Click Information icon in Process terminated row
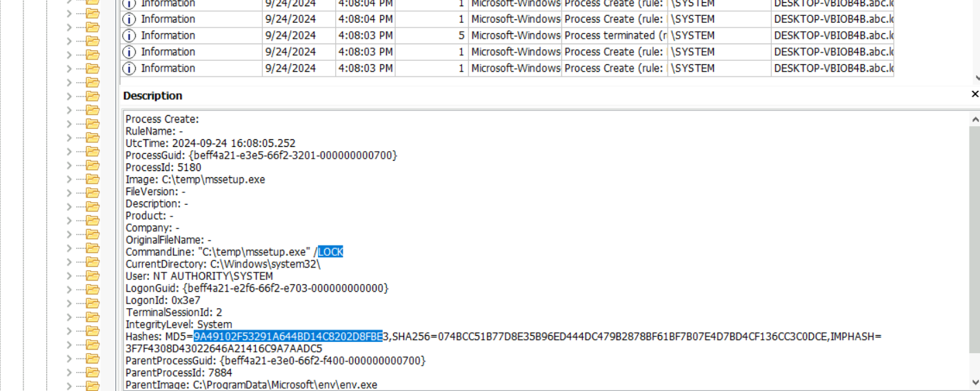Image resolution: width=980 pixels, height=391 pixels. pyautogui.click(x=129, y=35)
